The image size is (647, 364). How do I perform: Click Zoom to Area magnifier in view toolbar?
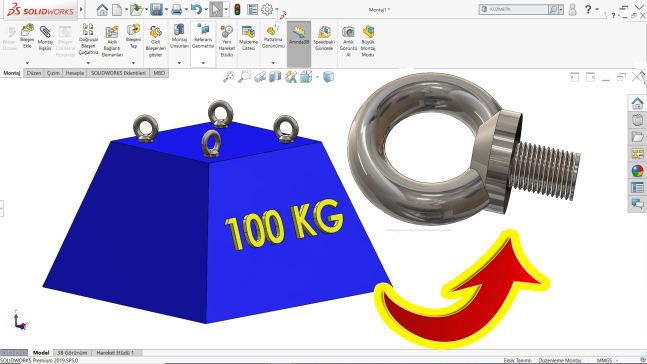coord(245,77)
